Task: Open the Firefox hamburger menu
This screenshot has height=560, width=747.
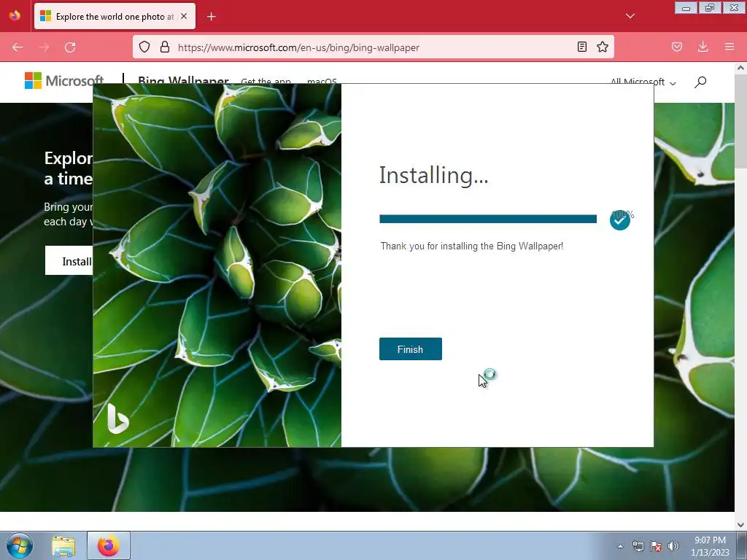Action: click(x=729, y=47)
